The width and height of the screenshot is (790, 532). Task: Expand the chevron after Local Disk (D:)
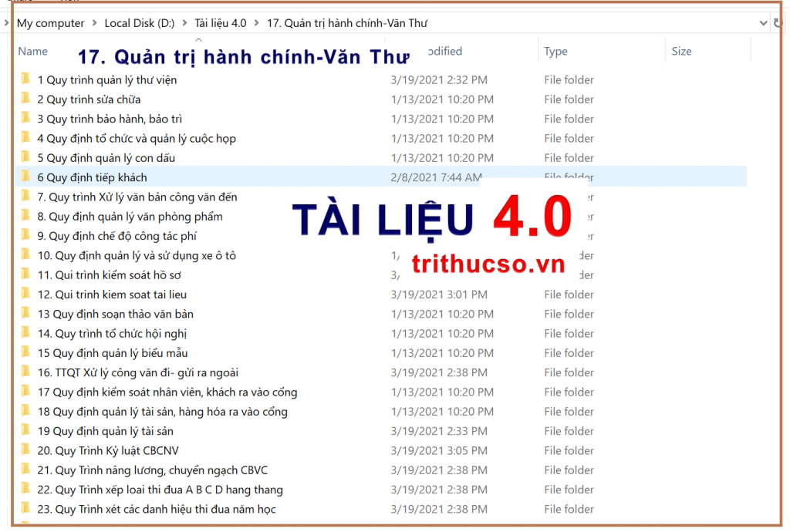(185, 23)
